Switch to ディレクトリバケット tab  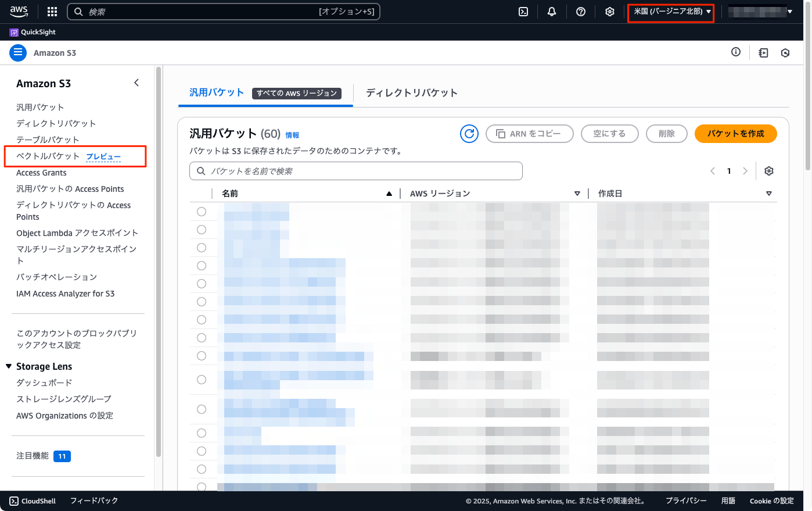412,93
